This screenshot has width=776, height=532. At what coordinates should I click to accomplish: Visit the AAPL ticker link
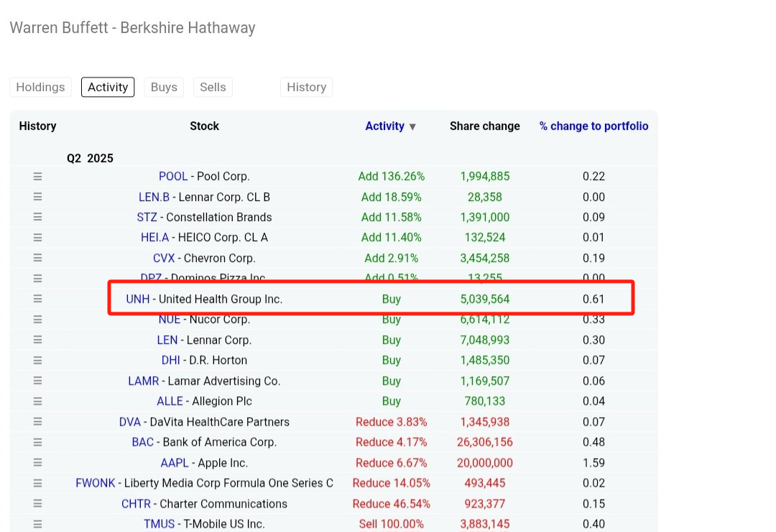[x=175, y=463]
